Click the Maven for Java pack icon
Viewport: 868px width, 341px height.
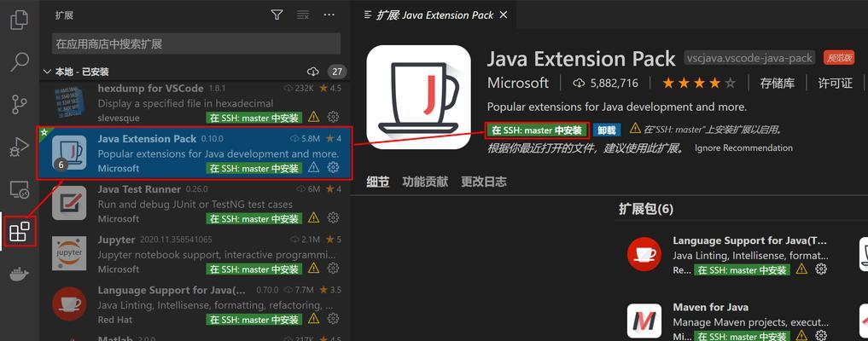644,321
